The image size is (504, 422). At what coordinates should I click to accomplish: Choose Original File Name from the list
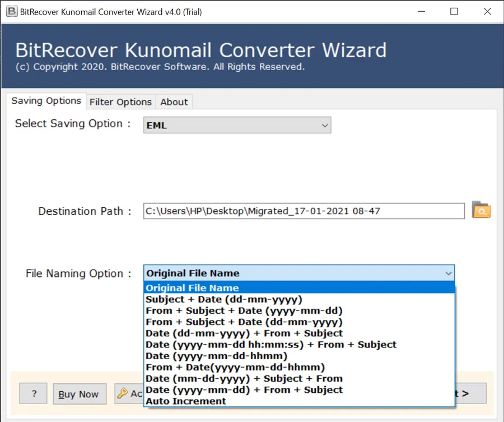(299, 288)
